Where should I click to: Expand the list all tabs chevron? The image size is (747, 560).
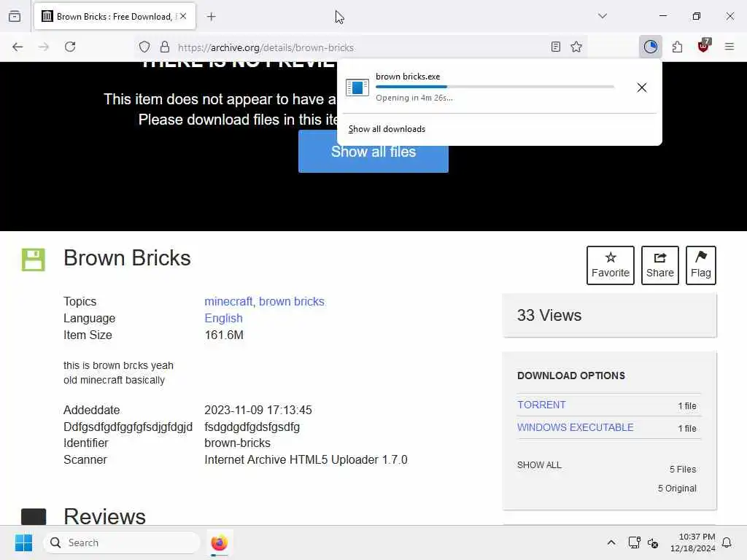tap(603, 16)
